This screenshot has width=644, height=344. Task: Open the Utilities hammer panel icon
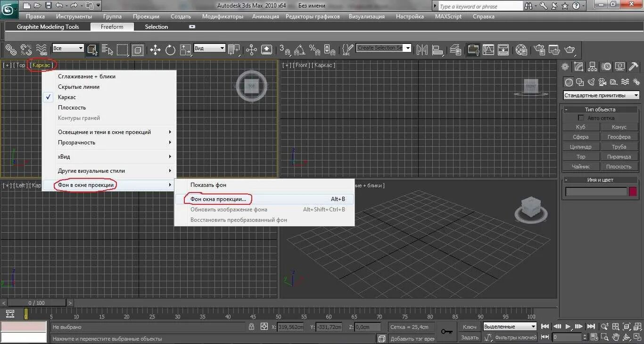point(633,67)
